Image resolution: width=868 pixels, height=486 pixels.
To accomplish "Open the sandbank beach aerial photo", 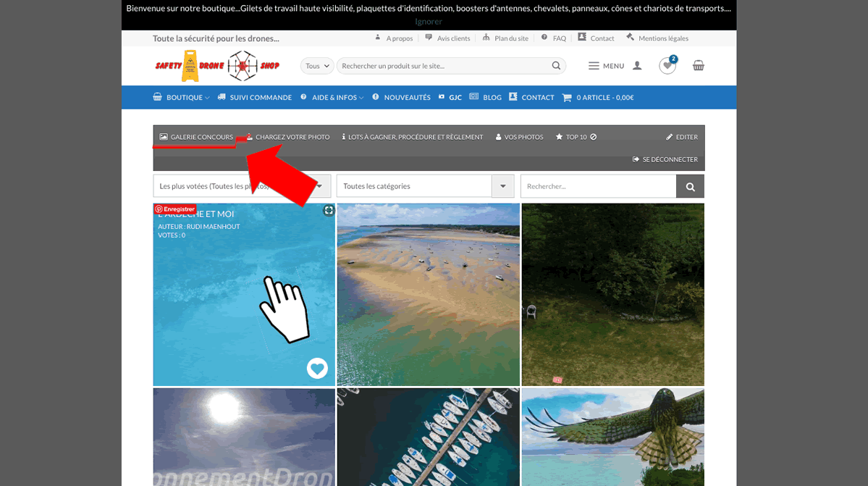I will click(428, 294).
